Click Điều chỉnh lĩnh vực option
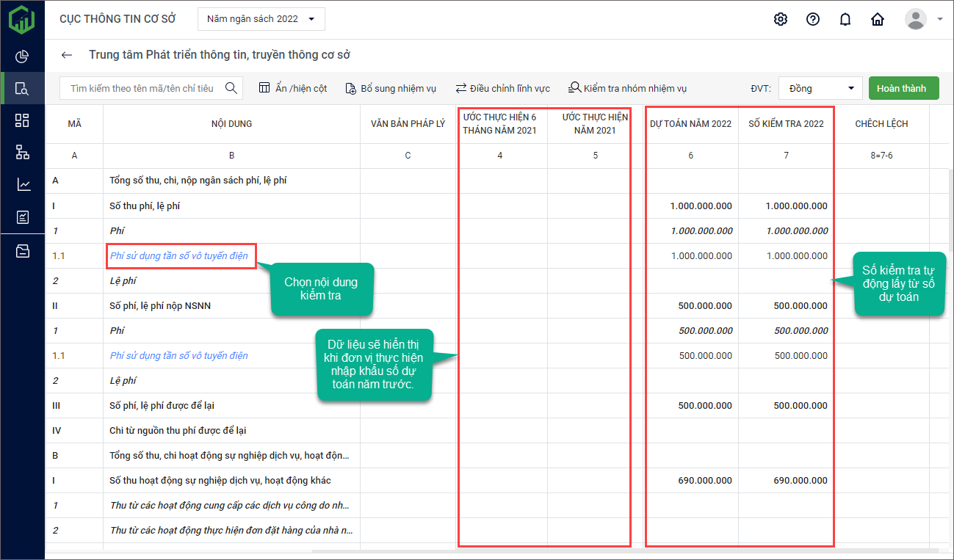This screenshot has height=560, width=954. [502, 88]
